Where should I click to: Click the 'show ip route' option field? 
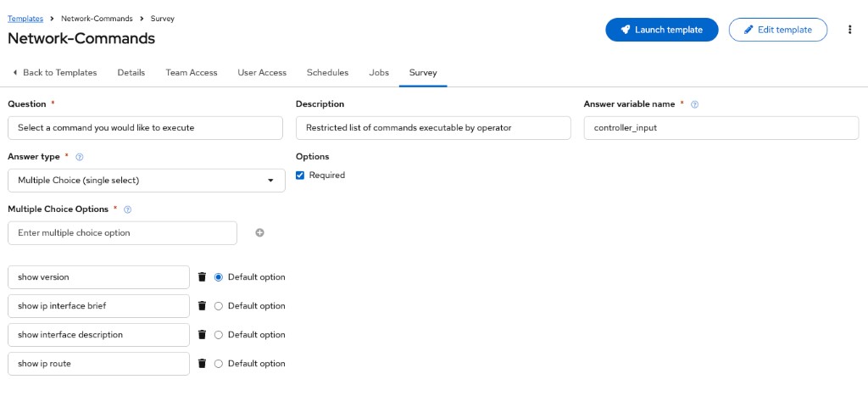click(98, 363)
